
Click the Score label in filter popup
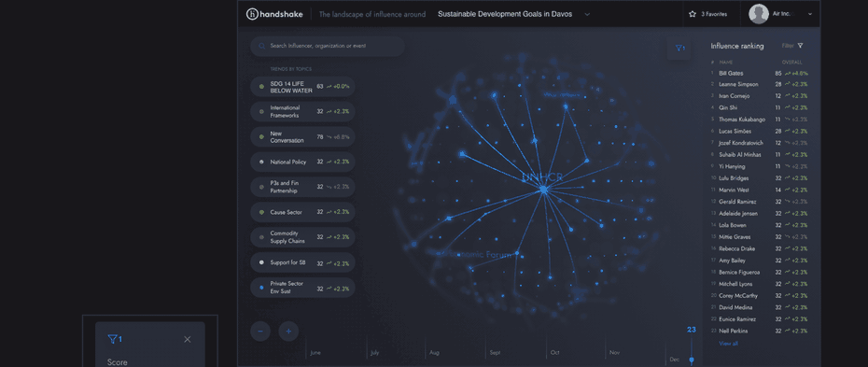[117, 362]
